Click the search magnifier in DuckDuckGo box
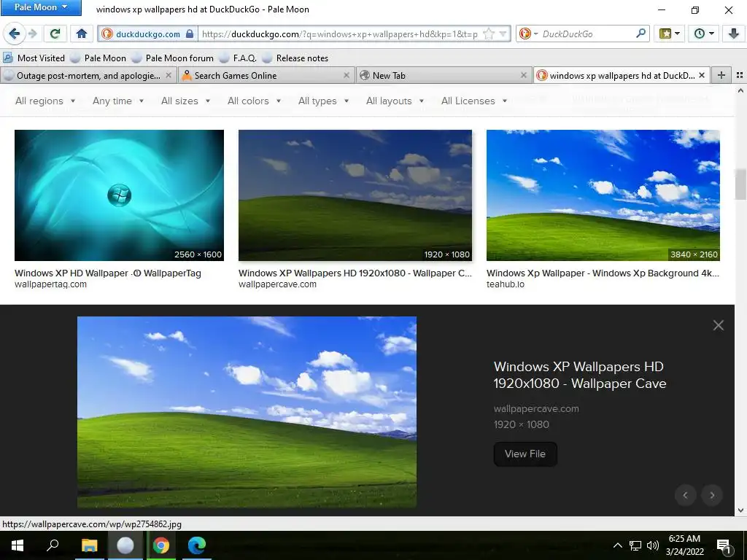 (x=640, y=34)
